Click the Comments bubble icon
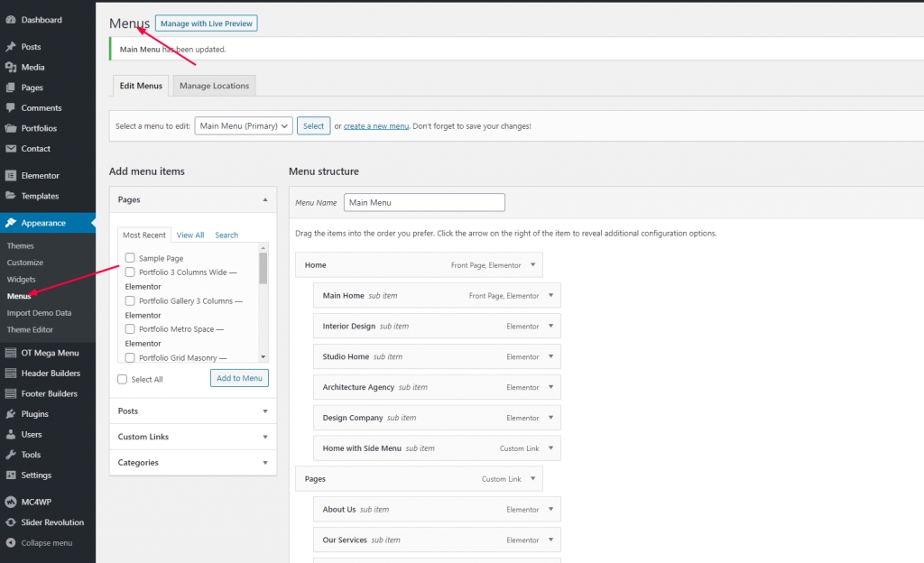The height and width of the screenshot is (563, 924). click(x=11, y=107)
